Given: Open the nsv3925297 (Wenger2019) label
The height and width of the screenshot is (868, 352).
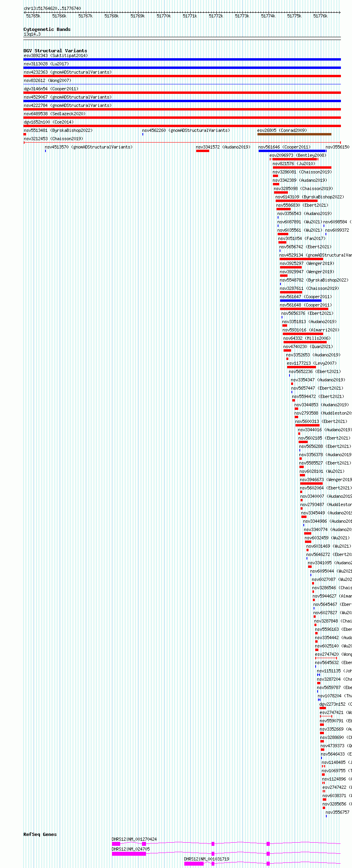Looking at the screenshot, I should coord(307,263).
